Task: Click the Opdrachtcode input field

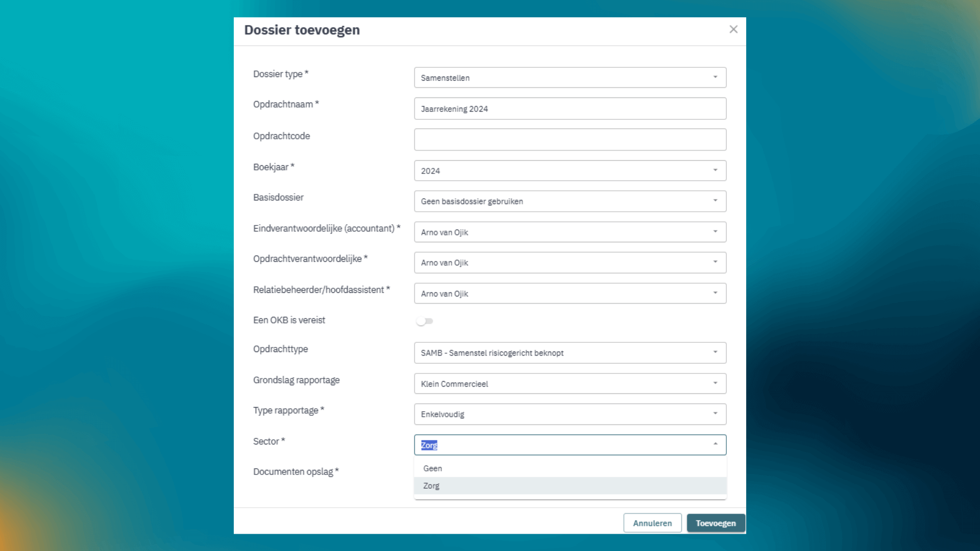Action: click(x=570, y=139)
